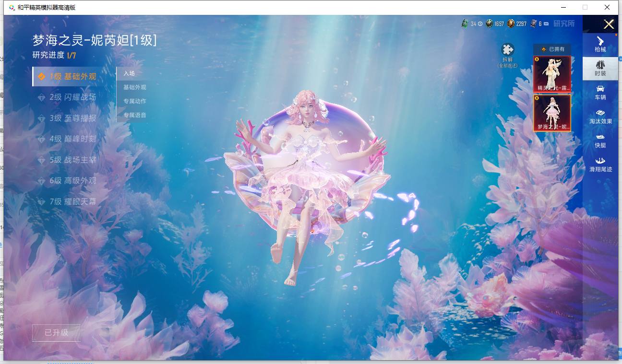
Task: Select the 精灵之光 outfit thumbnail
Action: tap(552, 74)
